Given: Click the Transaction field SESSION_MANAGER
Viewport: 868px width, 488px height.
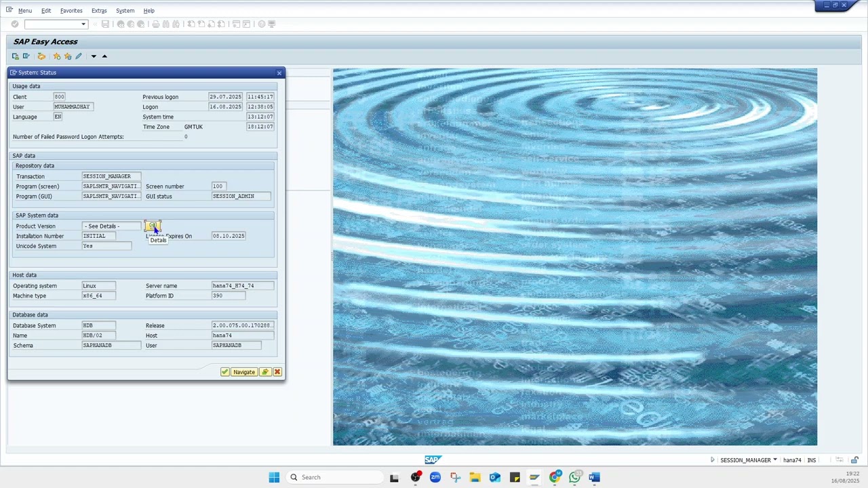Looking at the screenshot, I should point(111,176).
